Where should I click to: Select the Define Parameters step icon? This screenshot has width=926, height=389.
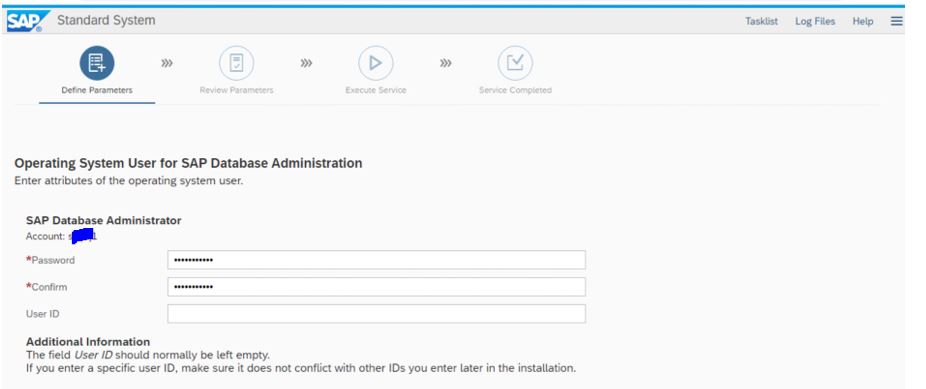[97, 63]
